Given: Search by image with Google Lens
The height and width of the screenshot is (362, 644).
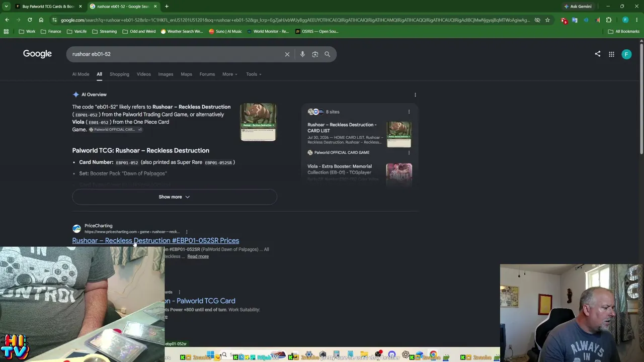Looking at the screenshot, I should click(x=315, y=54).
